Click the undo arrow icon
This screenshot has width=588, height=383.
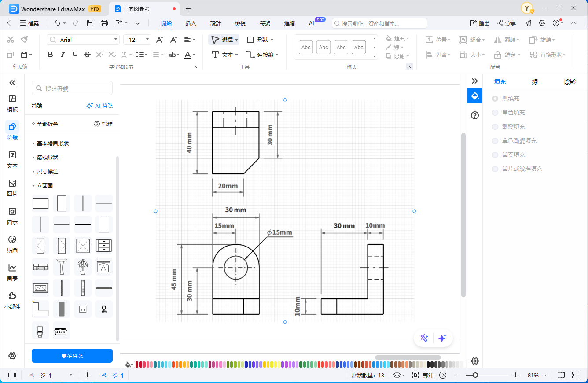point(57,23)
